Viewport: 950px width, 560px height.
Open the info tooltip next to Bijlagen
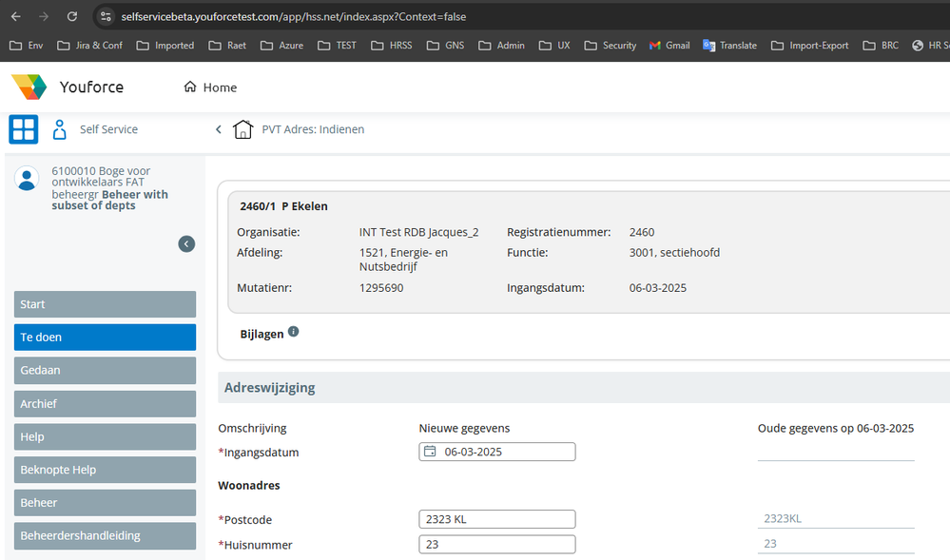(x=293, y=330)
